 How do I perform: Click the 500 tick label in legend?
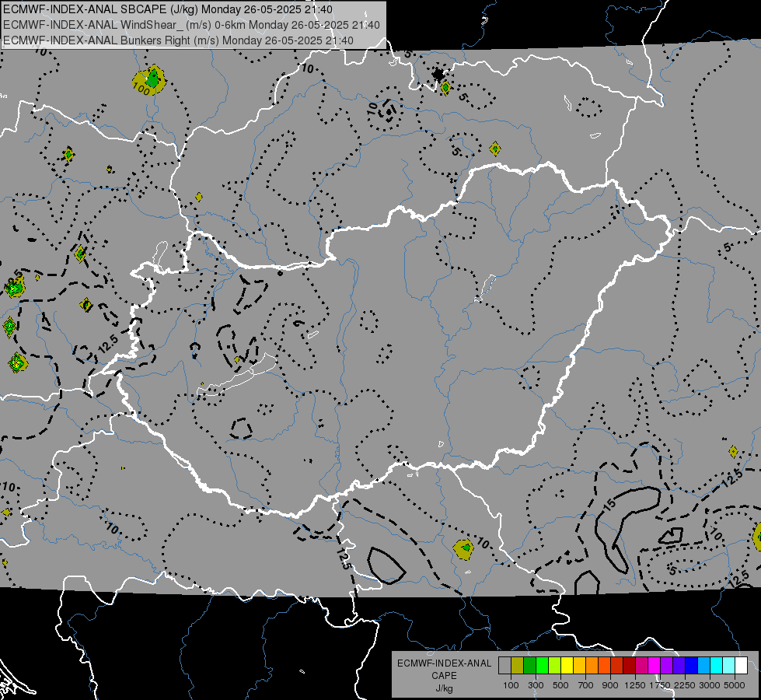click(x=560, y=685)
